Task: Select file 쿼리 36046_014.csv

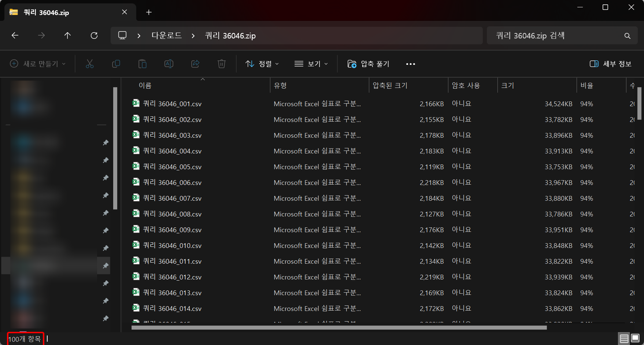Action: [172, 308]
